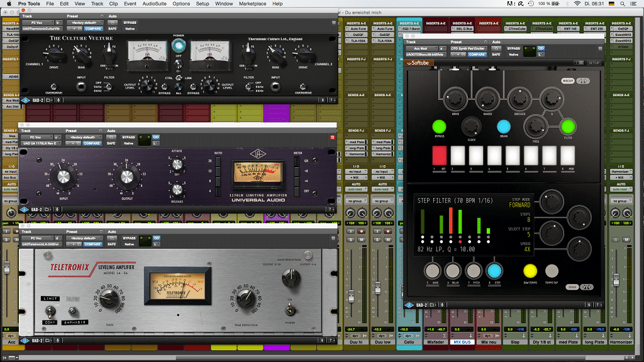The image size is (644, 362).
Task: Select the 5 WAVE effect button
Action: pyautogui.click(x=432, y=271)
